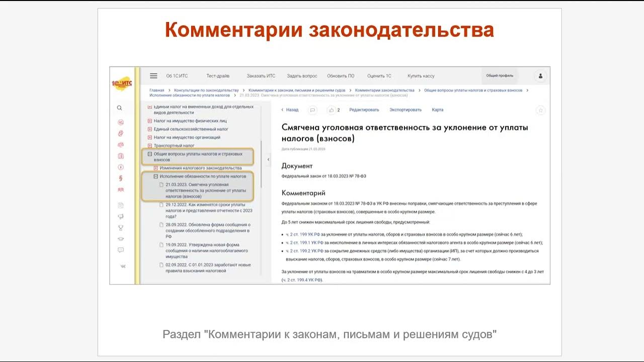644x362 pixels.
Task: Click 'Федеральный закон от 18.03.2023 № 78-ФЗ' text
Action: coord(324,176)
